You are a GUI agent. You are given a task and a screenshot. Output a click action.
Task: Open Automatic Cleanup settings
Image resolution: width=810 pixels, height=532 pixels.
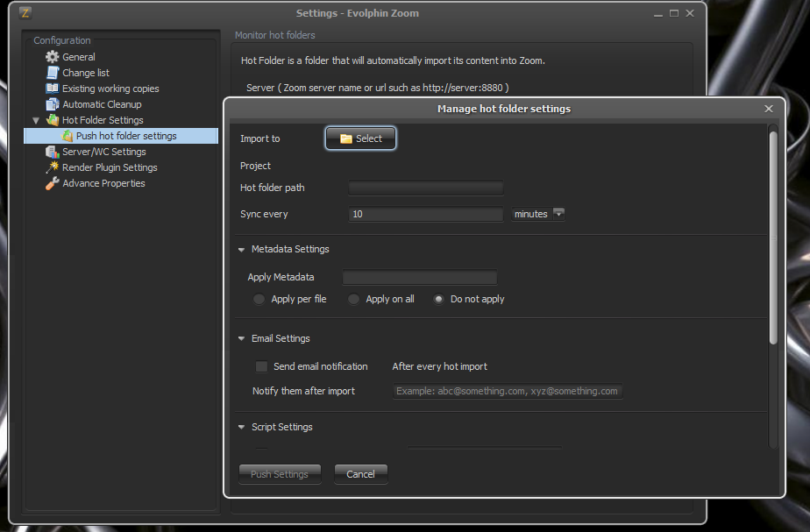point(102,104)
